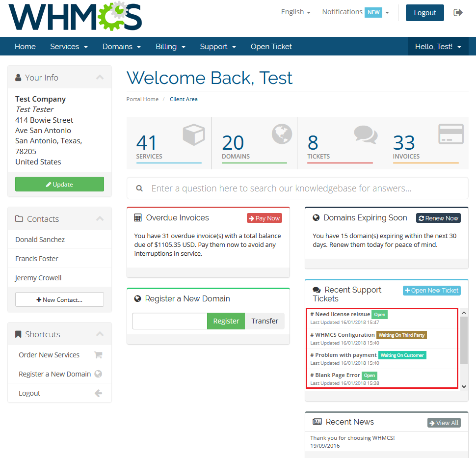
Task: Click the Client Area breadcrumb link
Action: tap(184, 99)
